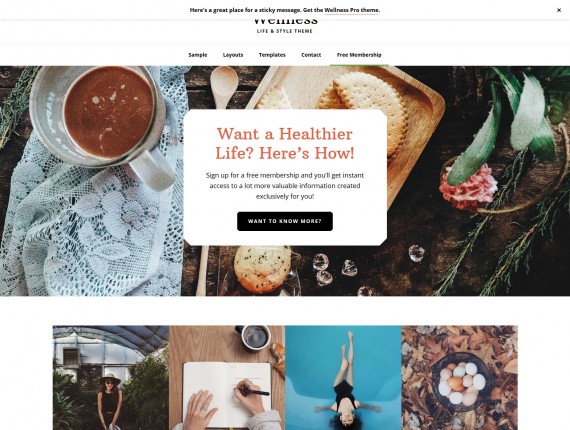Click the pink flower in hero image
Image resolution: width=570 pixels, height=430 pixels.
click(468, 187)
